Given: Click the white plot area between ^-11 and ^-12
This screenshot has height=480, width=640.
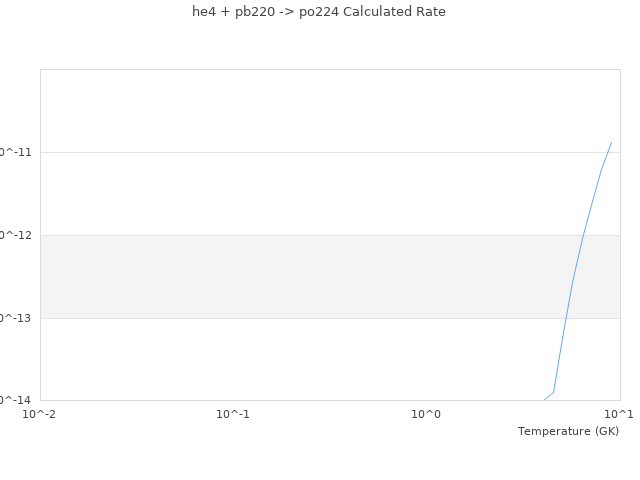Looking at the screenshot, I should pyautogui.click(x=300, y=194).
